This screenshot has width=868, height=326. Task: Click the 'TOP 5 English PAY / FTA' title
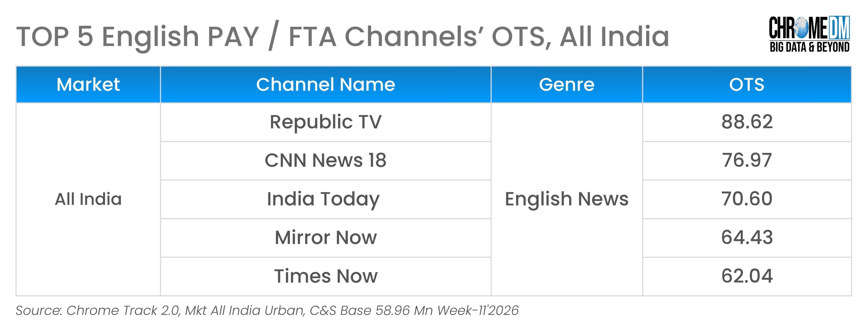[x=342, y=36]
